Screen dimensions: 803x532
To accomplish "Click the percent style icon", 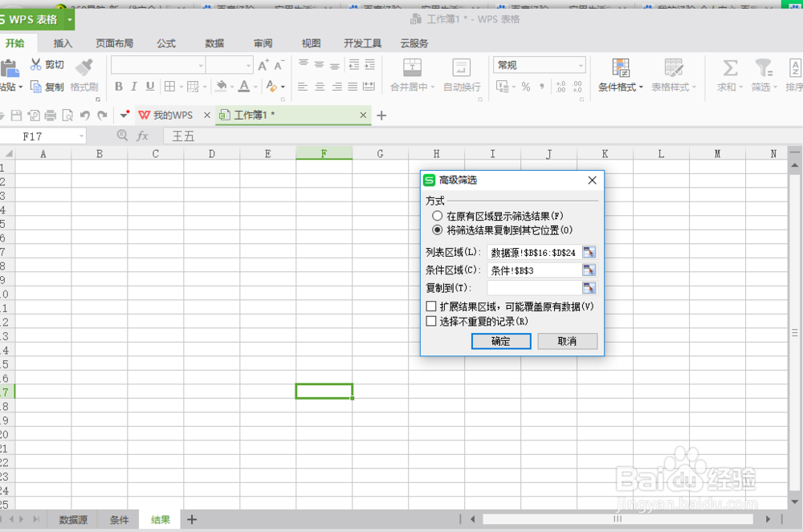I will (x=526, y=87).
